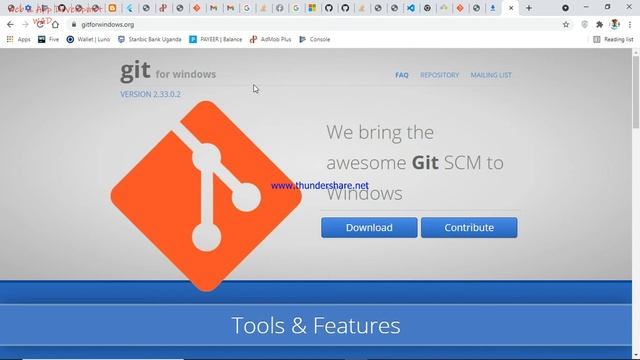Open the Console bookmark

[x=315, y=39]
